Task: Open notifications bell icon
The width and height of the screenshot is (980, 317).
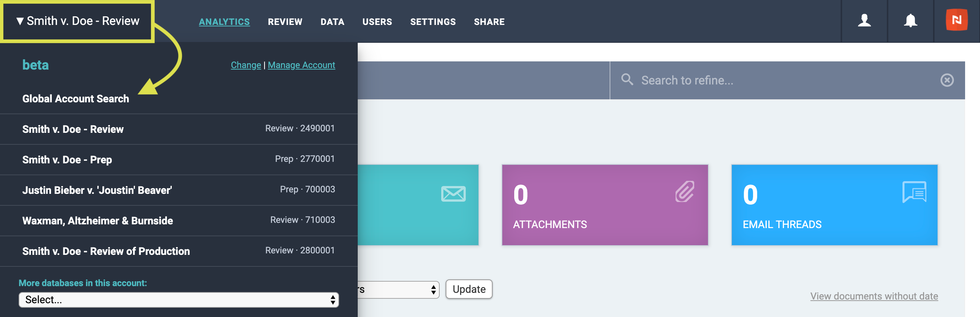Action: [x=910, y=20]
